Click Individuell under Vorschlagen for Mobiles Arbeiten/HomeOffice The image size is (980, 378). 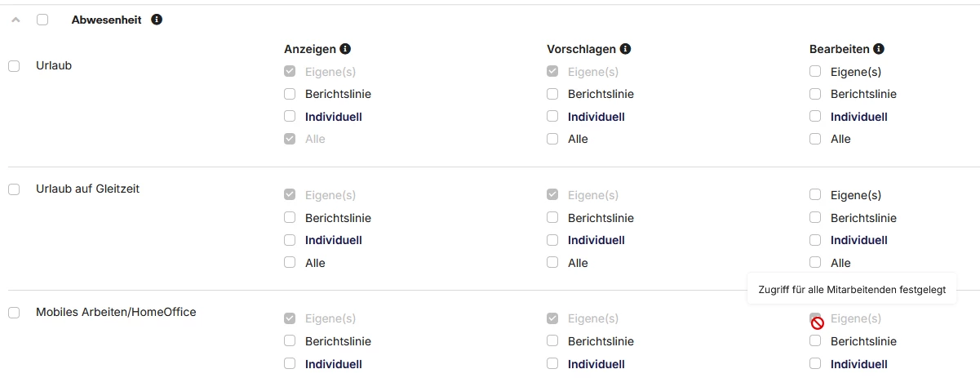click(596, 364)
